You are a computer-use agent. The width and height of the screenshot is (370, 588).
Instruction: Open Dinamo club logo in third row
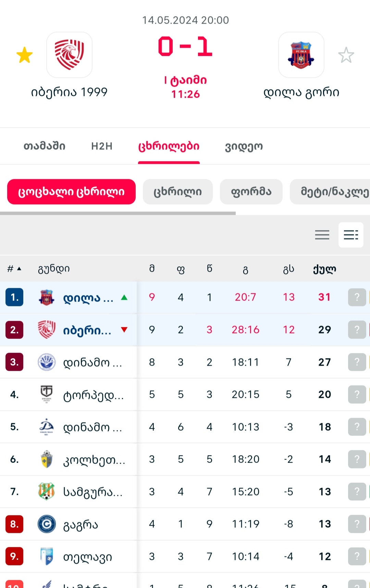(47, 362)
